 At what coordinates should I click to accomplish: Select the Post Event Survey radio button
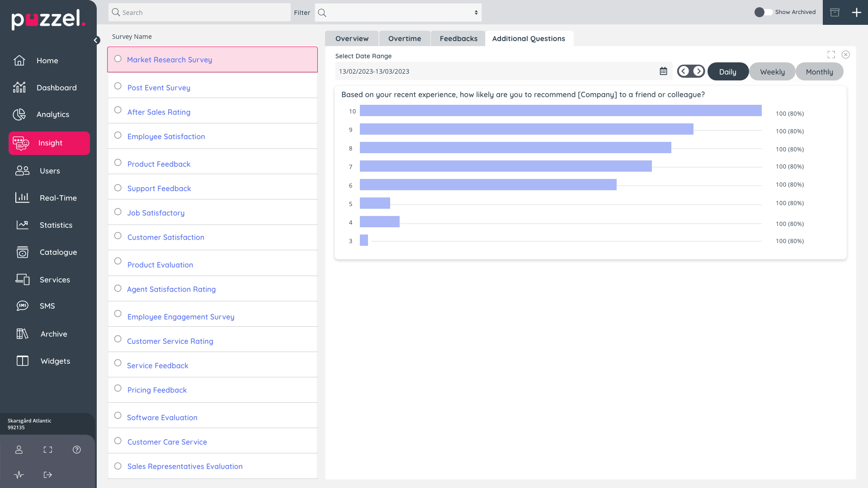click(118, 86)
